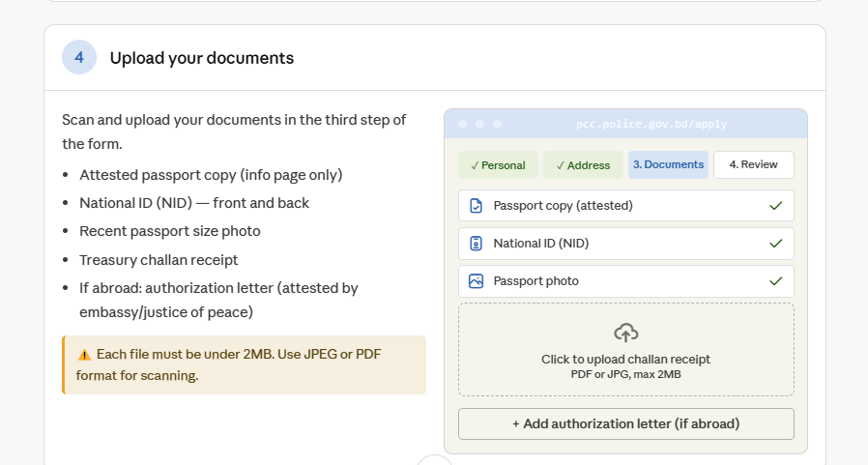Image resolution: width=868 pixels, height=465 pixels.
Task: Click 'Attested passport copy (info page only)' bullet
Action: point(211,175)
